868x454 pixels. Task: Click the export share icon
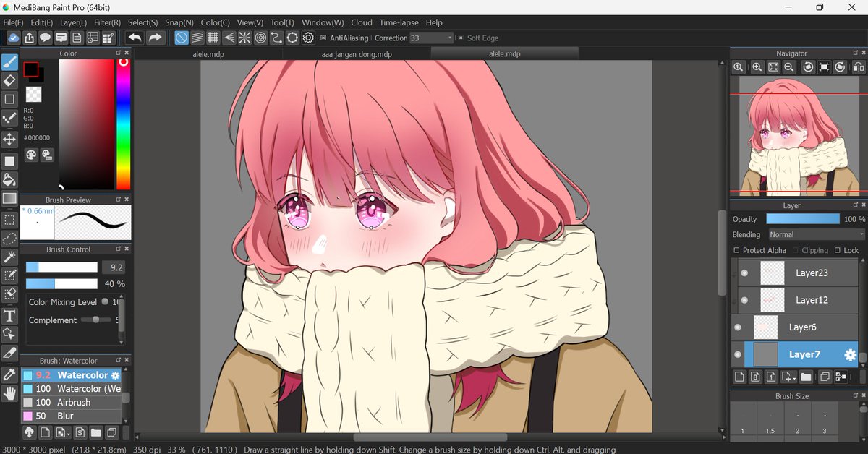pyautogui.click(x=29, y=38)
